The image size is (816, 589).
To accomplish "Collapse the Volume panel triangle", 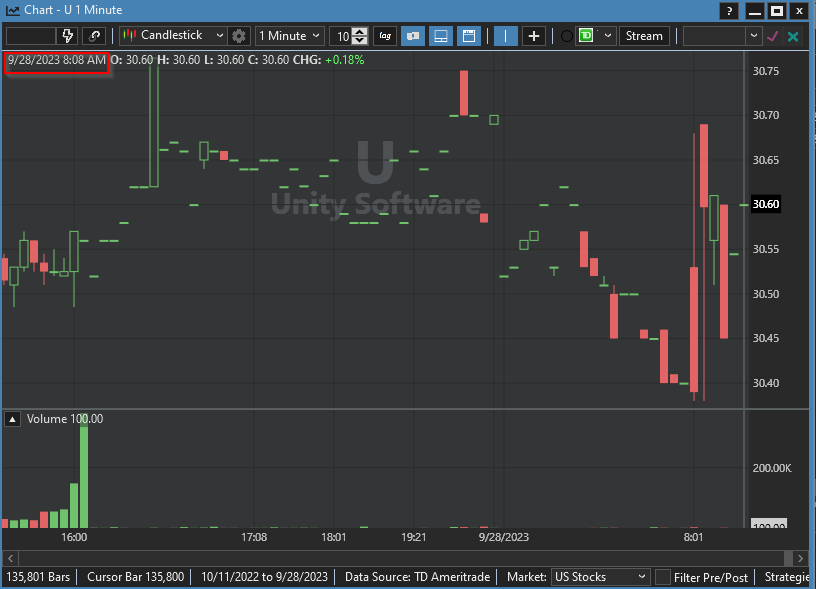I will point(13,419).
